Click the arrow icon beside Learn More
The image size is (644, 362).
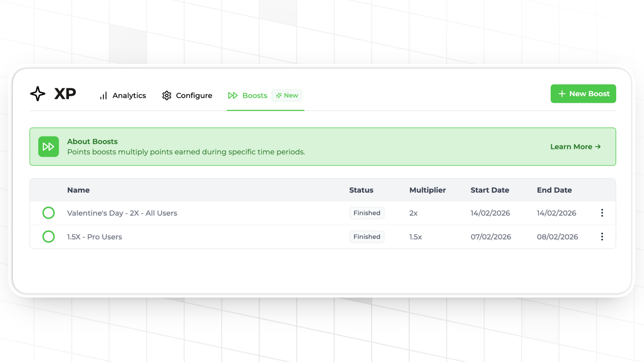coord(598,147)
